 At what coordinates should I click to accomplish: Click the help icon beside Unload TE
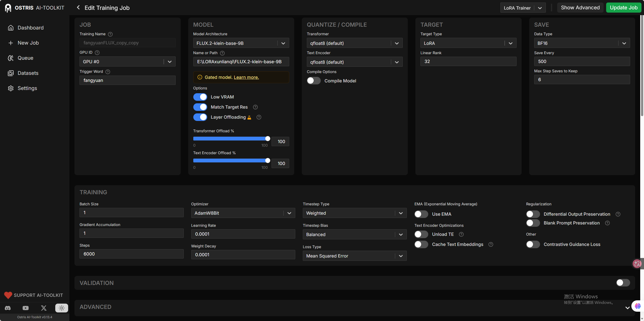pyautogui.click(x=461, y=234)
